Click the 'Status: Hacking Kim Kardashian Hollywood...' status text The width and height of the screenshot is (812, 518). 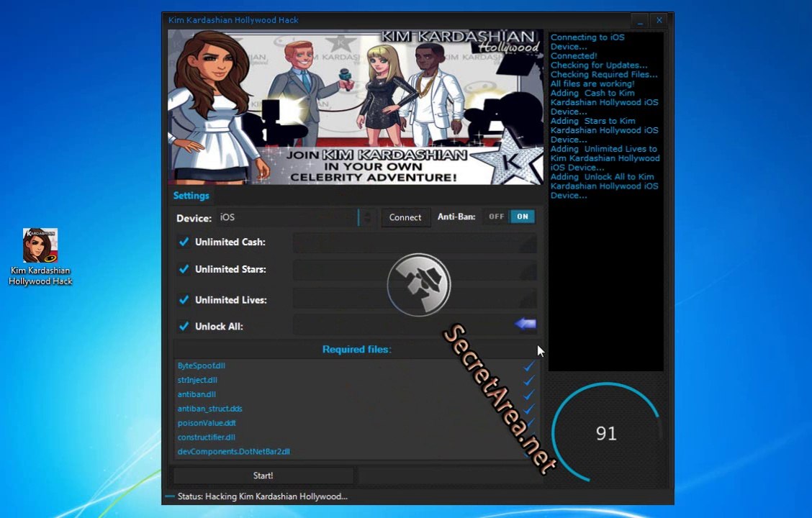263,496
